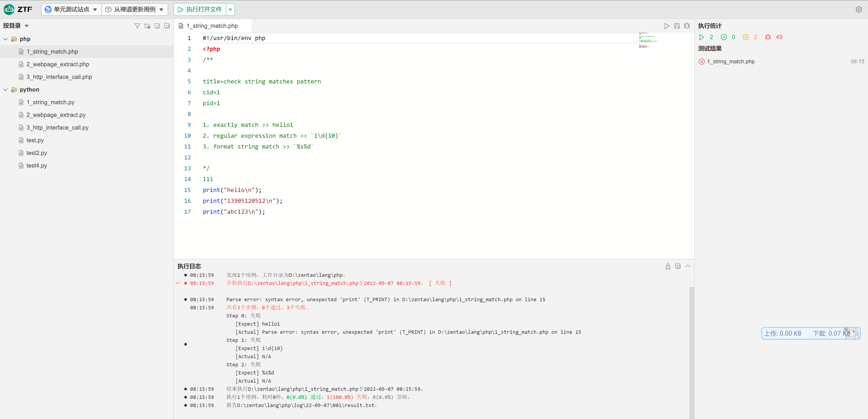
Task: Run the script with editor play icon
Action: (x=667, y=26)
